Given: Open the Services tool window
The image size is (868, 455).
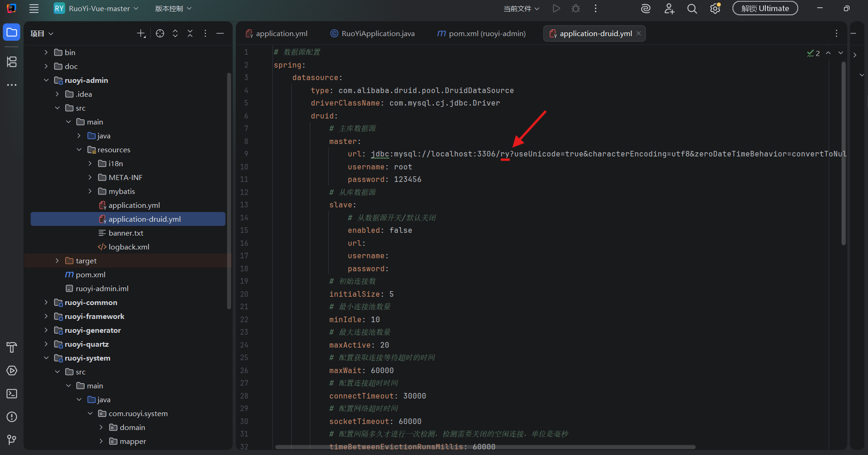Looking at the screenshot, I should 12,370.
